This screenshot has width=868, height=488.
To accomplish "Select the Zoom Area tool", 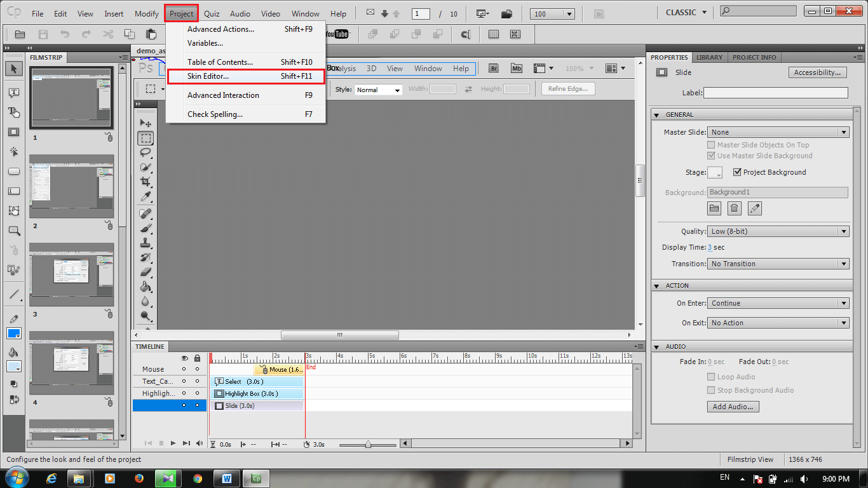I will (13, 231).
